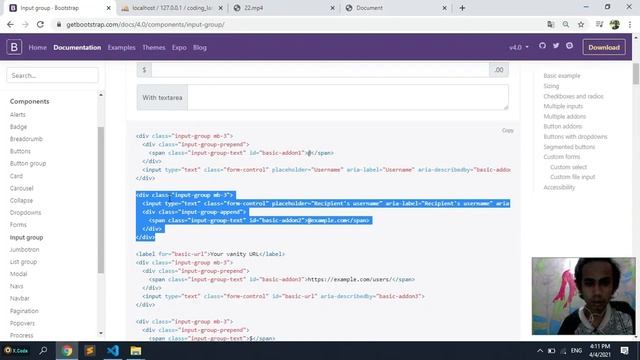Open the Slack icon in navbar

[569, 46]
